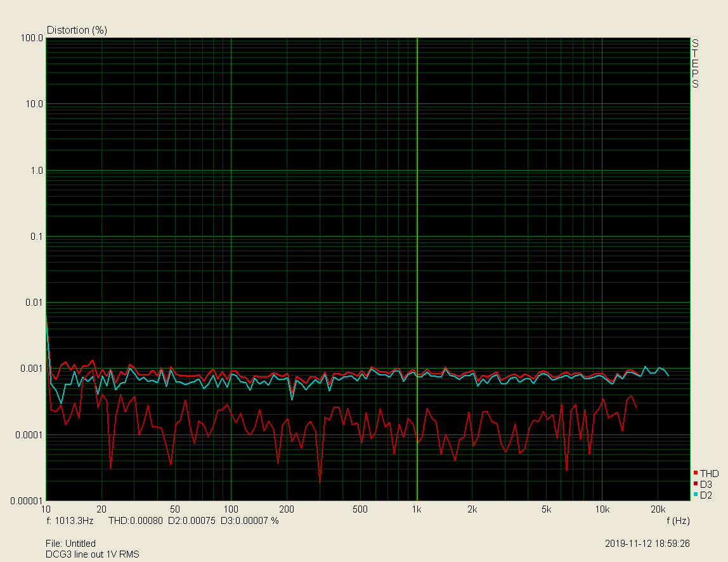Click the 5k frequency axis label
Image resolution: width=728 pixels, height=562 pixels.
point(547,509)
